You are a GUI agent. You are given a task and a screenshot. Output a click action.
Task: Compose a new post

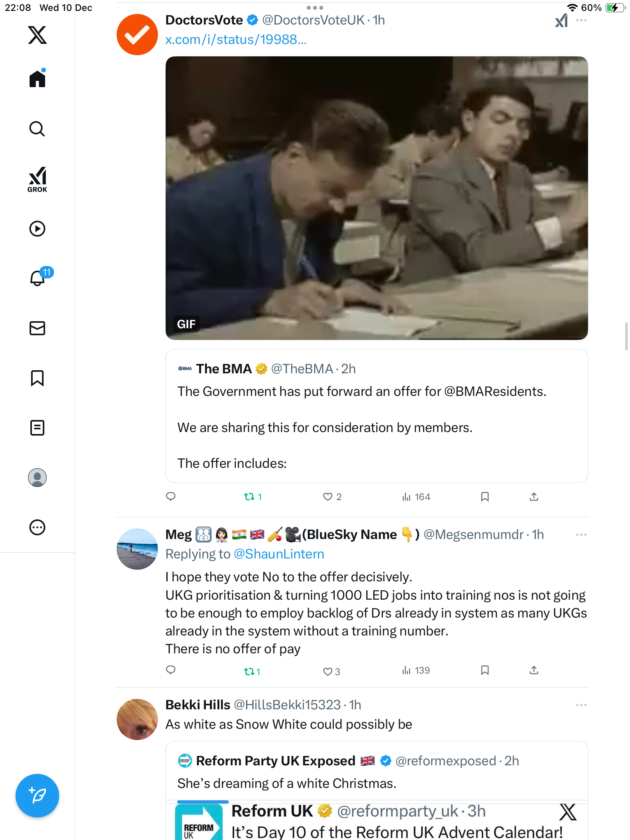coord(37,795)
